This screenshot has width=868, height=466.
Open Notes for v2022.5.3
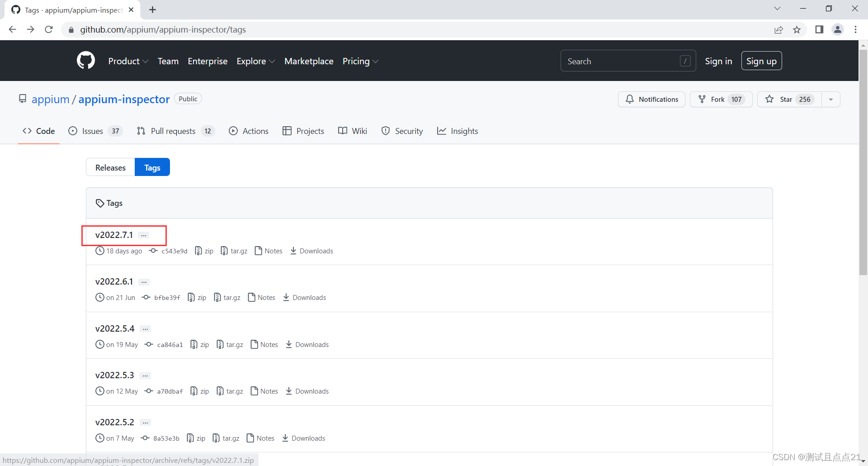(264, 391)
